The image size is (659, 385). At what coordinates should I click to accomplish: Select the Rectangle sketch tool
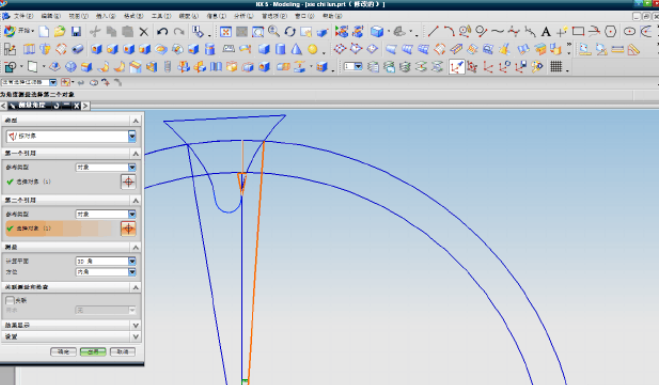(578, 31)
